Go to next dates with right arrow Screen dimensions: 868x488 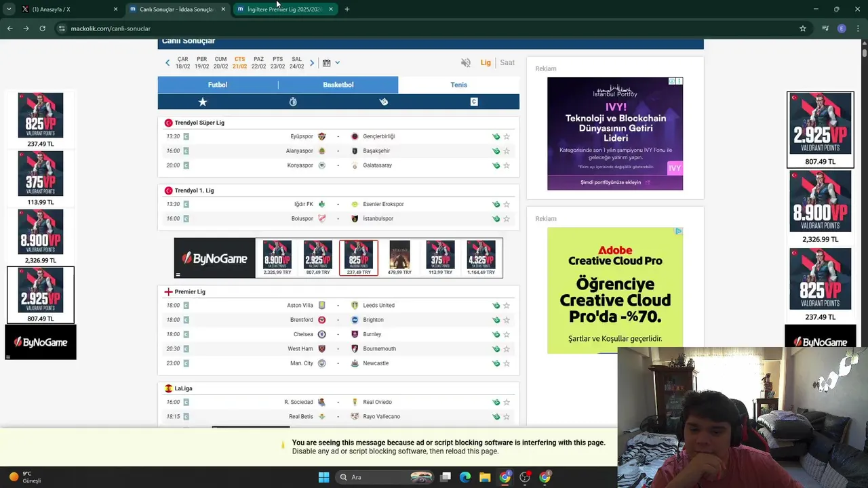312,63
